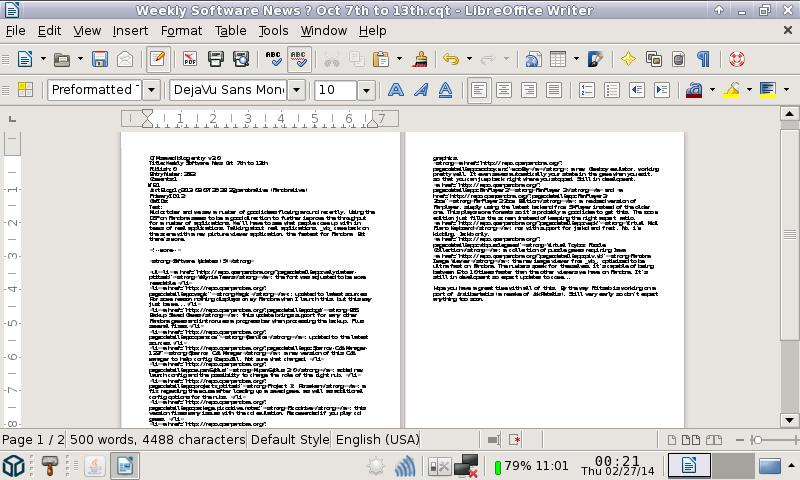
Task: Apply Bold formatting
Action: (x=395, y=90)
